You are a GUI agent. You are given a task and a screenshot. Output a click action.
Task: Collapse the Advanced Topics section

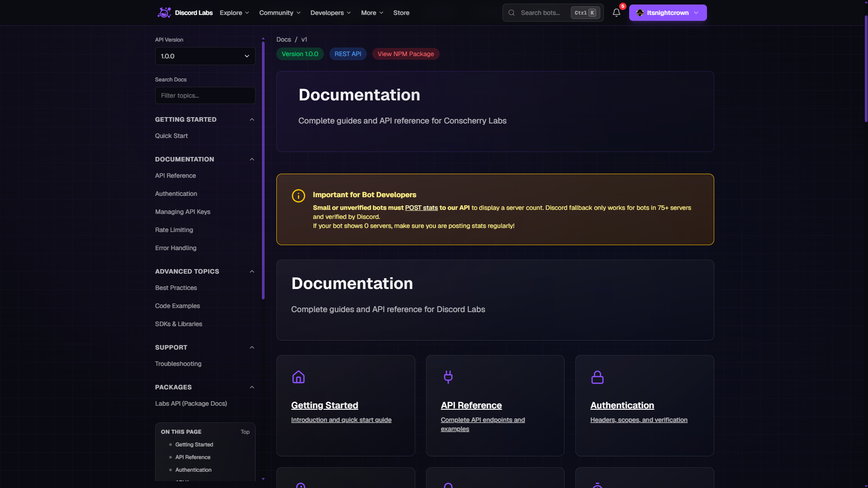click(x=252, y=271)
